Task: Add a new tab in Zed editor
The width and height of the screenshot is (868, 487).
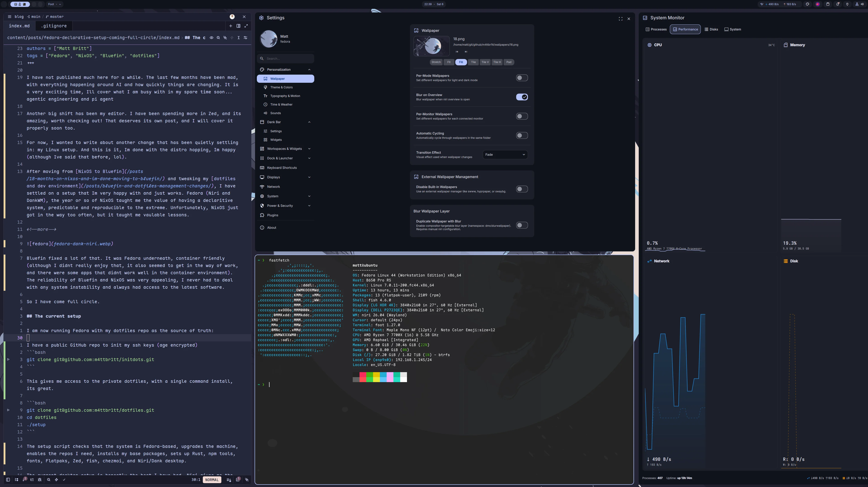Action: (230, 26)
